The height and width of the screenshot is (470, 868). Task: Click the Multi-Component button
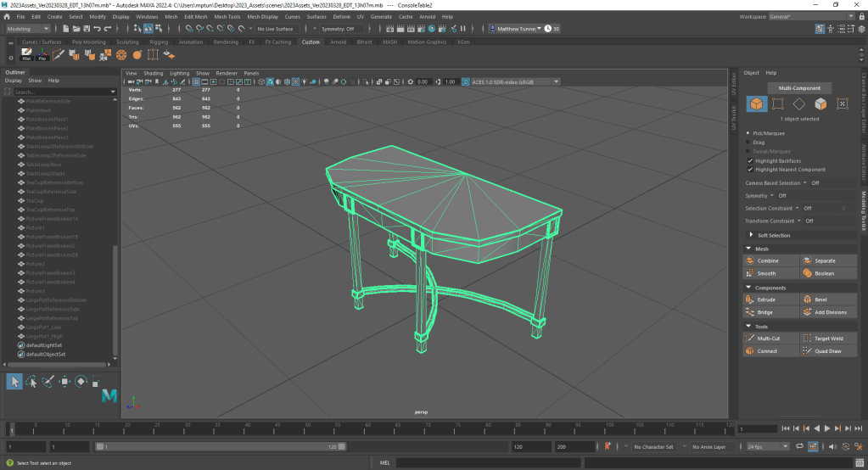(799, 88)
